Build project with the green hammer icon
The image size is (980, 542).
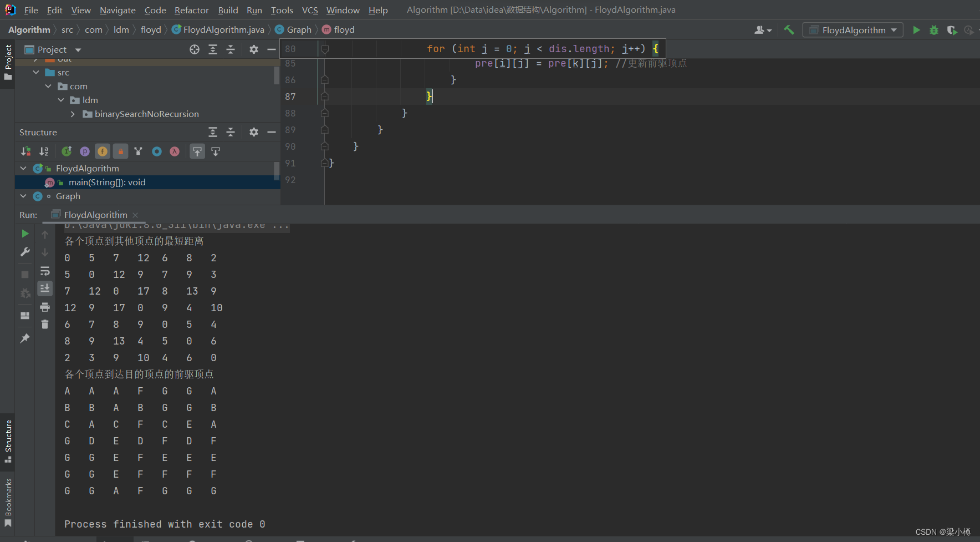pyautogui.click(x=789, y=30)
